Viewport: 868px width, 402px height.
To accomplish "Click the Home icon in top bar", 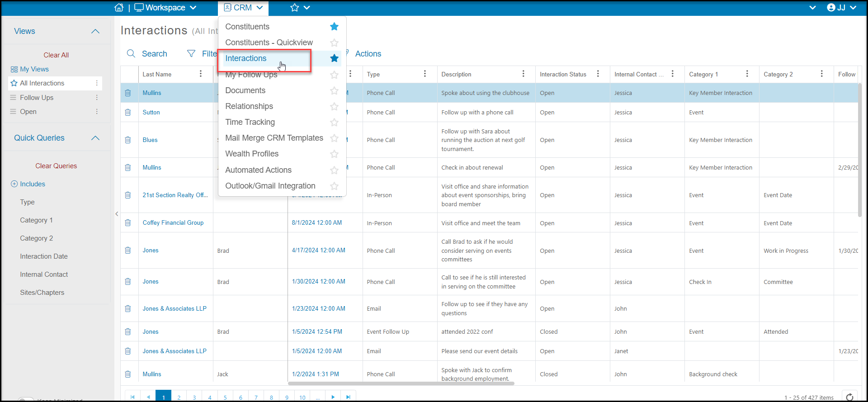I will pos(119,8).
